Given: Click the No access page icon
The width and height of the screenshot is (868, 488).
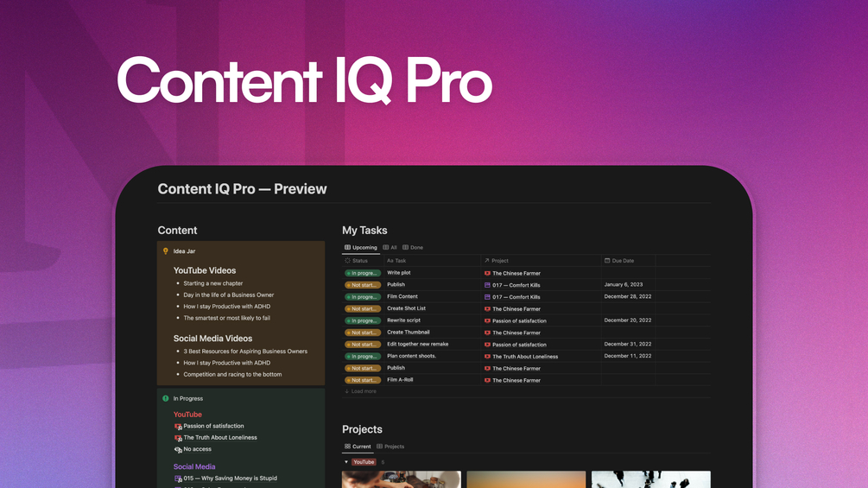Looking at the screenshot, I should click(178, 449).
